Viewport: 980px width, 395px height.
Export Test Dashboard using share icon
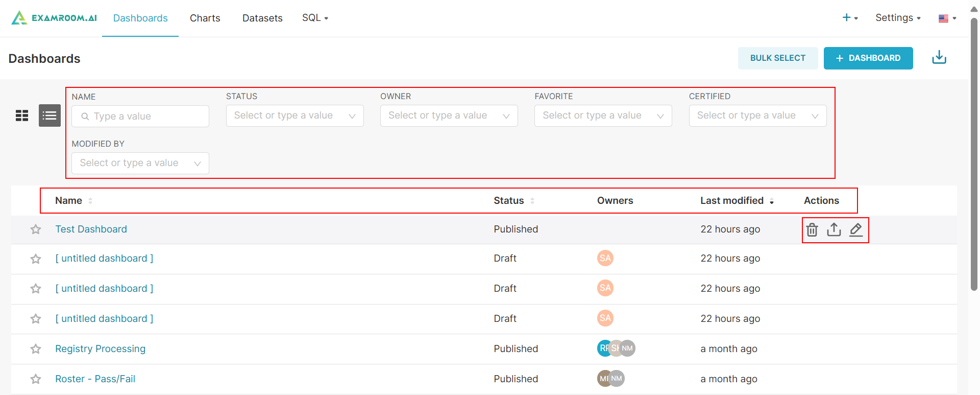[x=834, y=230]
